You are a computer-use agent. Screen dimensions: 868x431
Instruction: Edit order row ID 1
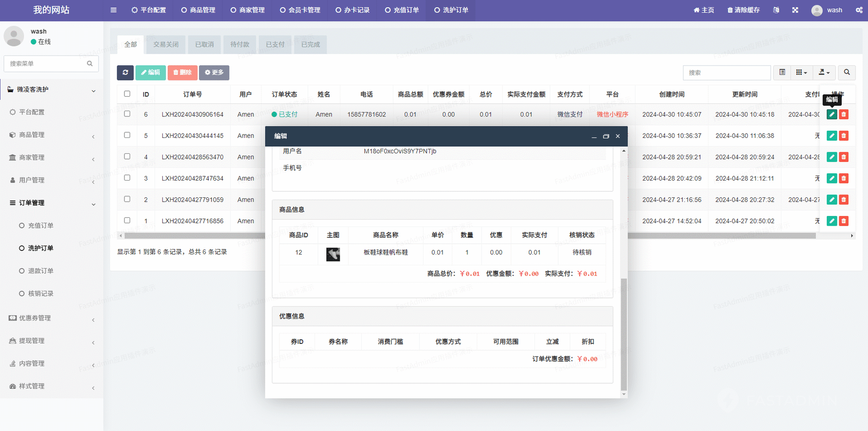coord(832,221)
